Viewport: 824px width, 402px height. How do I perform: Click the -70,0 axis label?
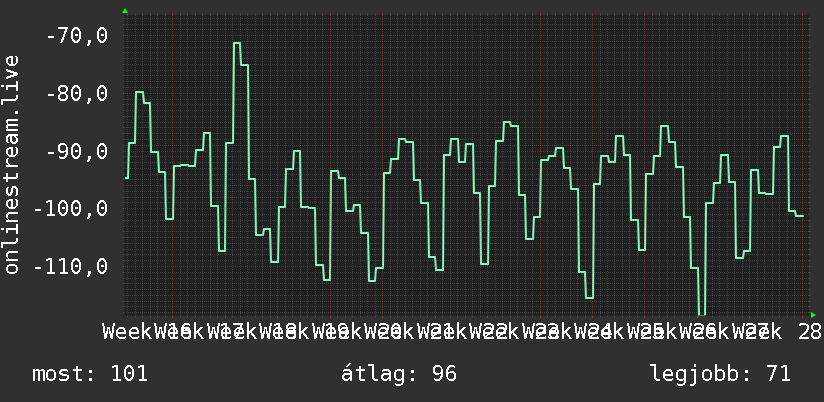[77, 36]
